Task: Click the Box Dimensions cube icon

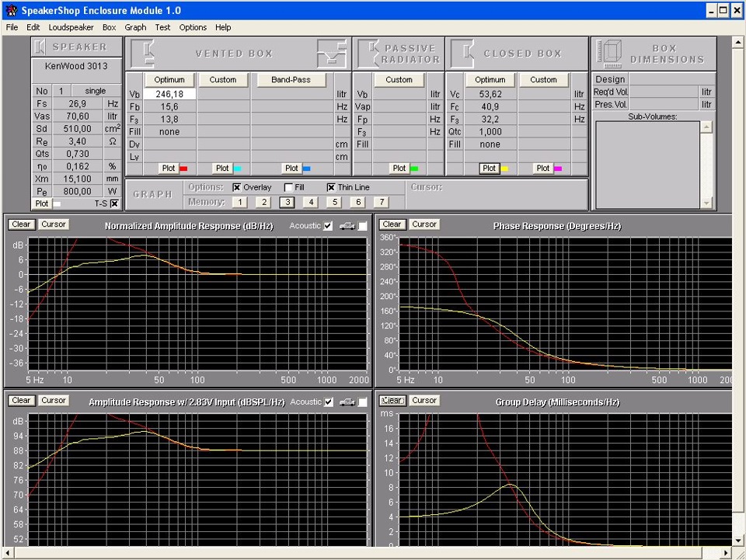Action: tap(609, 54)
